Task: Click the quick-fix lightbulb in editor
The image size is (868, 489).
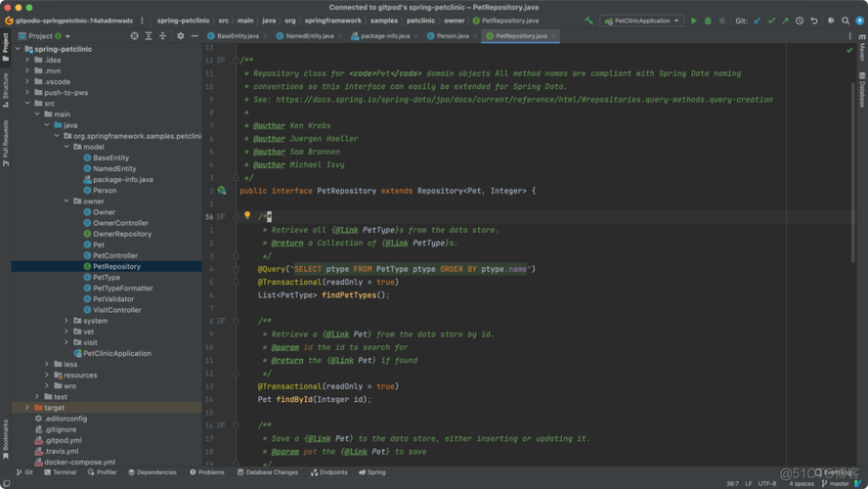Action: tap(247, 215)
